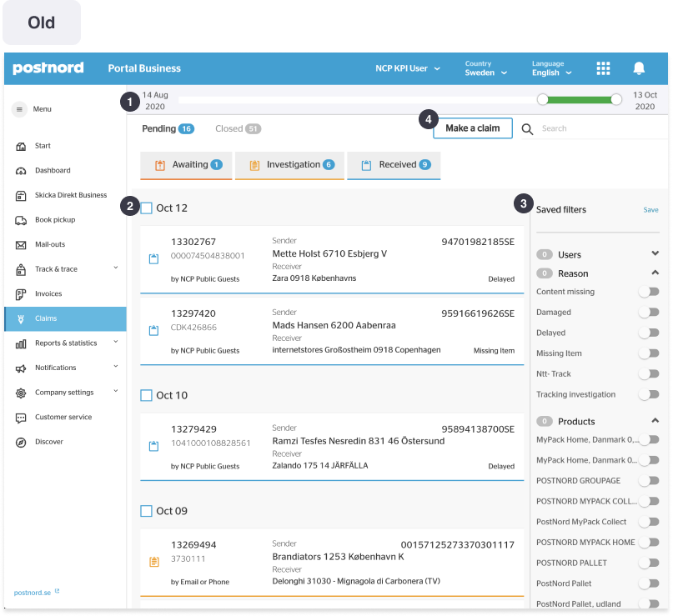The width and height of the screenshot is (673, 616).
Task: Click the external link icon beside postnord.se
Action: (x=57, y=591)
